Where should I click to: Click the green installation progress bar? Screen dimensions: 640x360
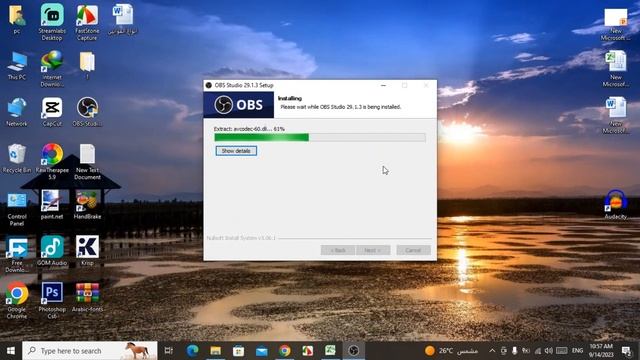320,138
